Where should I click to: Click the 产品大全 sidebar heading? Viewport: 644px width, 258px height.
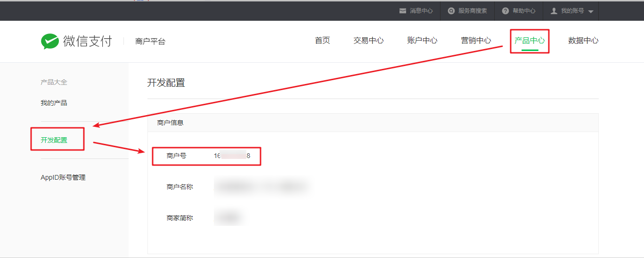[x=54, y=82]
